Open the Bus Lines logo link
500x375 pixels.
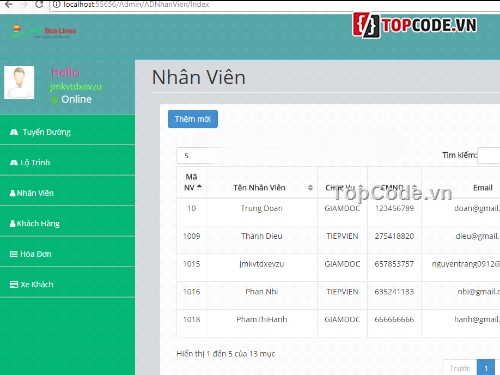(x=43, y=31)
